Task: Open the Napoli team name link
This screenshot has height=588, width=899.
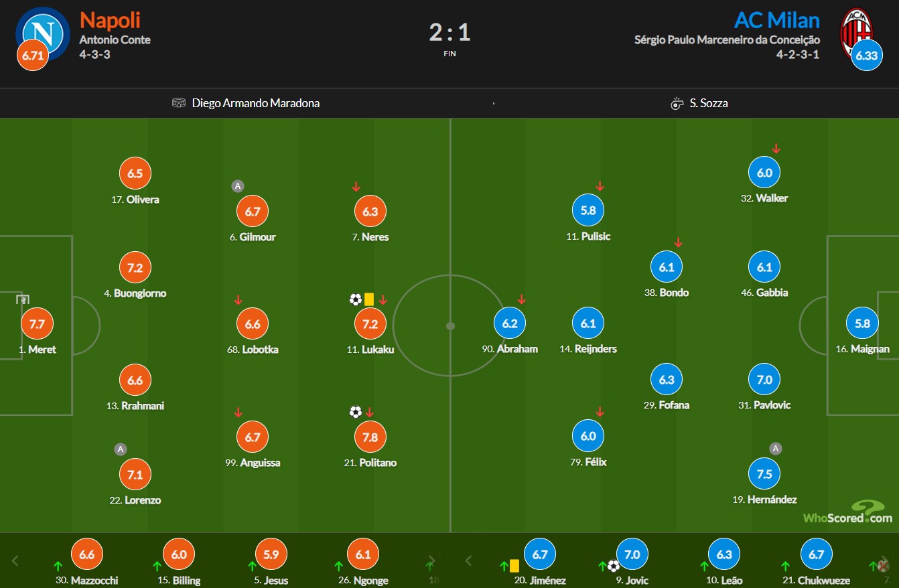Action: [x=110, y=19]
